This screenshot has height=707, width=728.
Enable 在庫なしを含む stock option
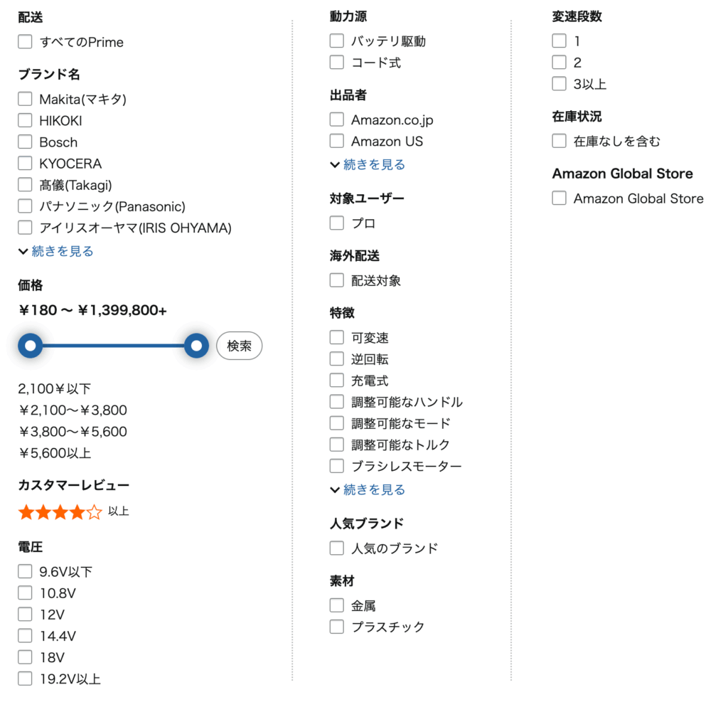click(x=559, y=141)
